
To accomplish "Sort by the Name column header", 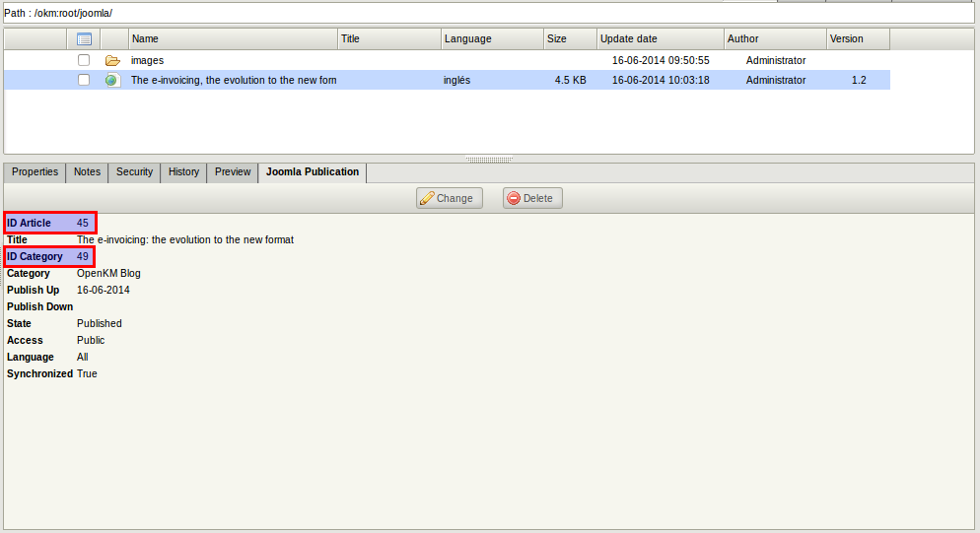I will 233,38.
